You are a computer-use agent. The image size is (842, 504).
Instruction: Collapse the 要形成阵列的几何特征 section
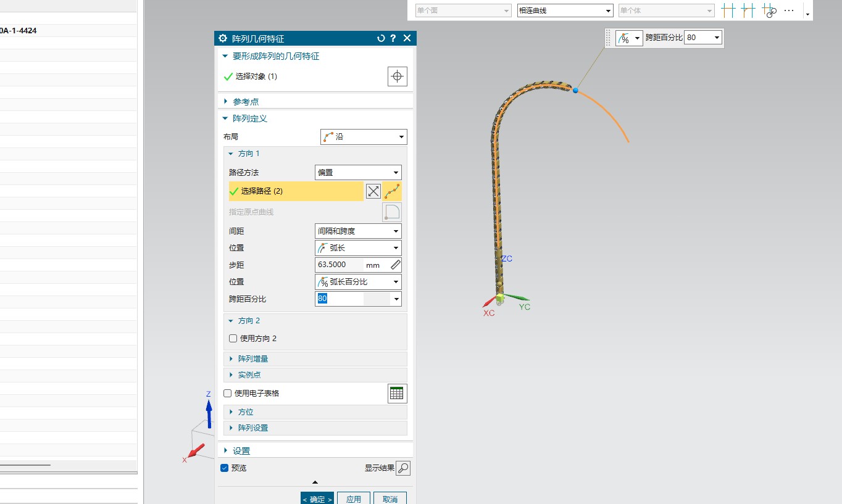pos(227,56)
